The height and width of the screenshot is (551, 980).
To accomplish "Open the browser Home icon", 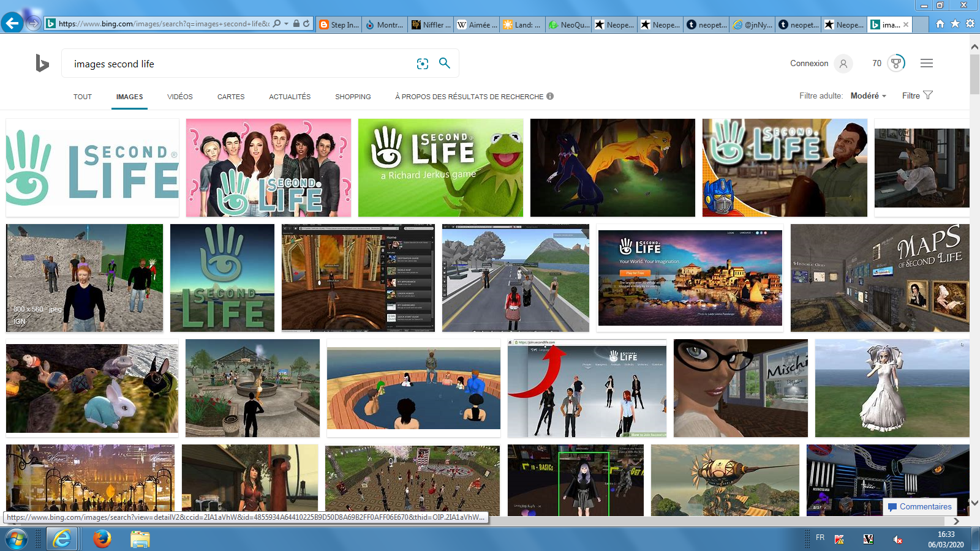I will (x=940, y=24).
